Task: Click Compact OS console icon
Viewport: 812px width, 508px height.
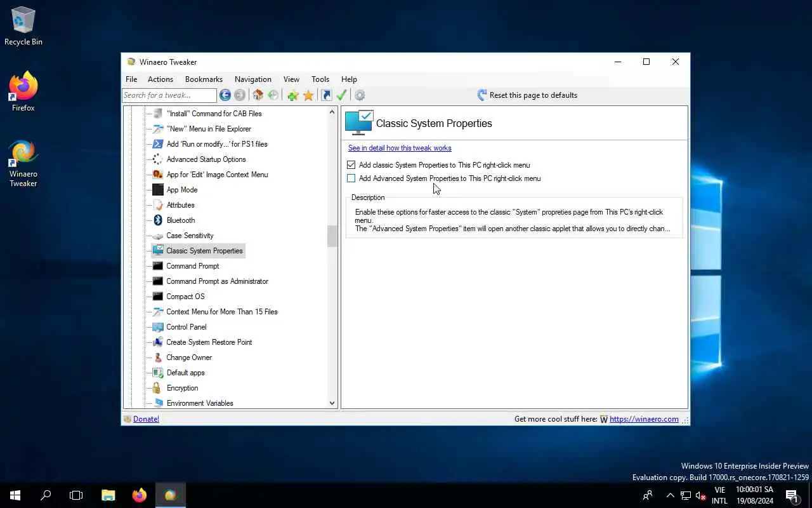Action: (x=158, y=297)
